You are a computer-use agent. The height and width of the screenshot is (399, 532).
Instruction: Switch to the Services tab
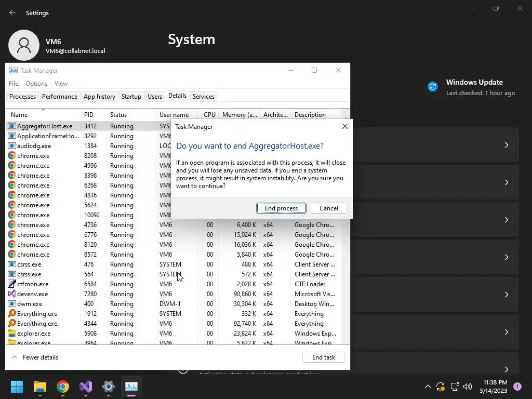pyautogui.click(x=204, y=96)
